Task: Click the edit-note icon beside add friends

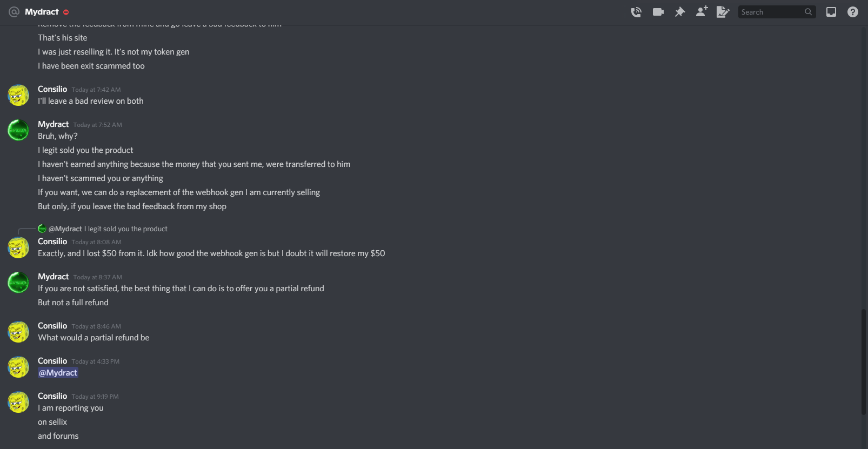Action: [723, 12]
